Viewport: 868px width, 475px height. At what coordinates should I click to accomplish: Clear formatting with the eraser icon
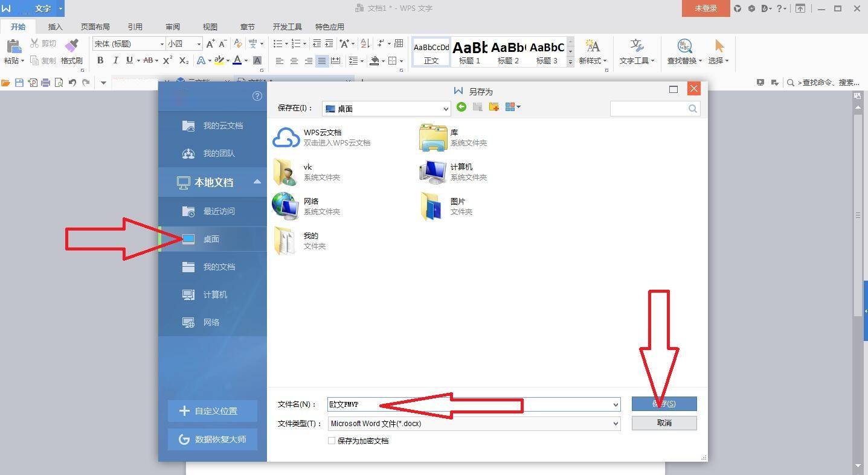(x=238, y=43)
